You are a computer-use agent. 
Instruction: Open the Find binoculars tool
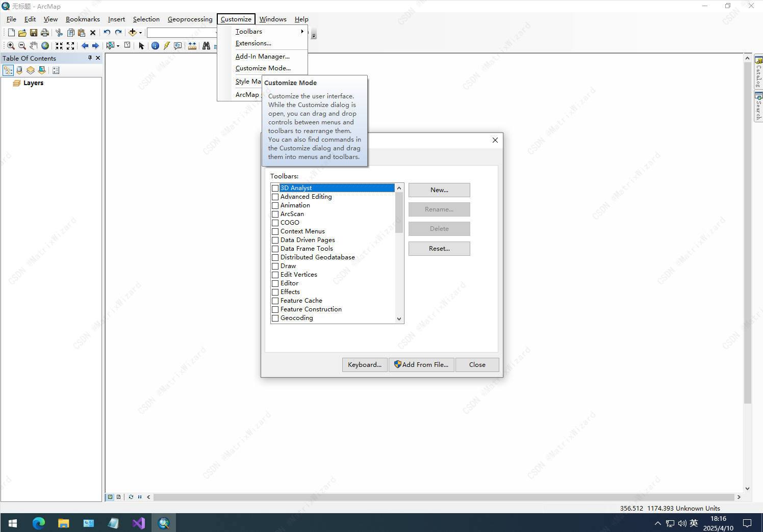pyautogui.click(x=206, y=46)
